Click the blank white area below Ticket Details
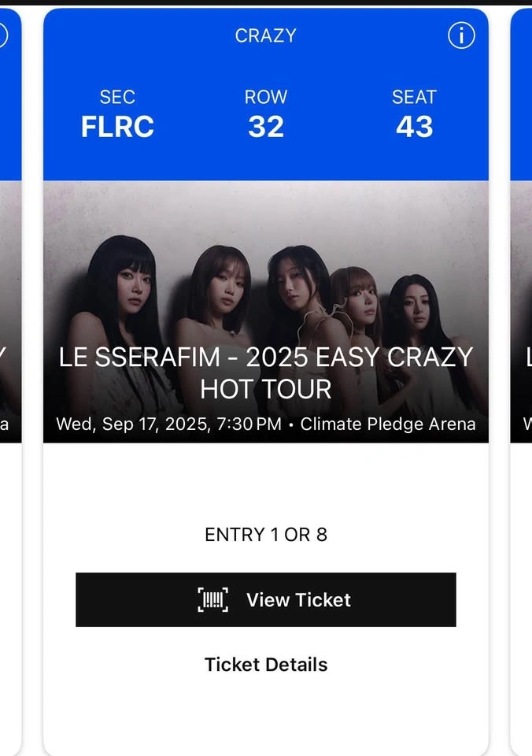Viewport: 532px width, 756px height. [266, 717]
